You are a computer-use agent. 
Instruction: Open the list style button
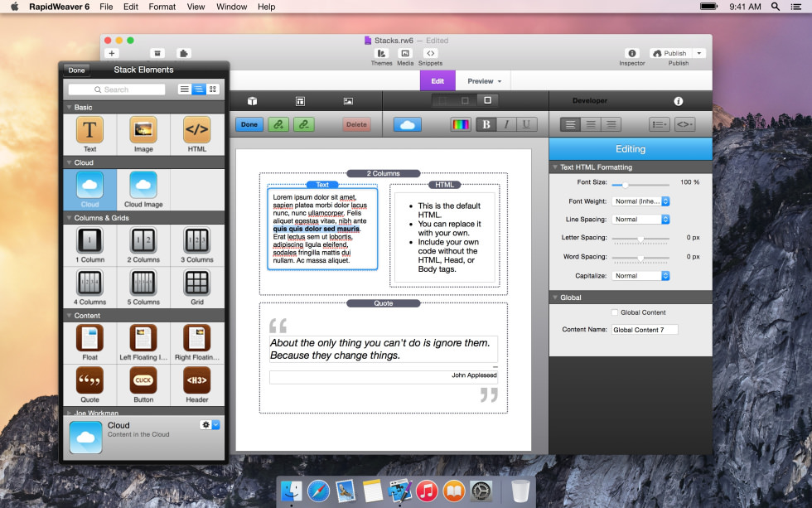tap(659, 124)
